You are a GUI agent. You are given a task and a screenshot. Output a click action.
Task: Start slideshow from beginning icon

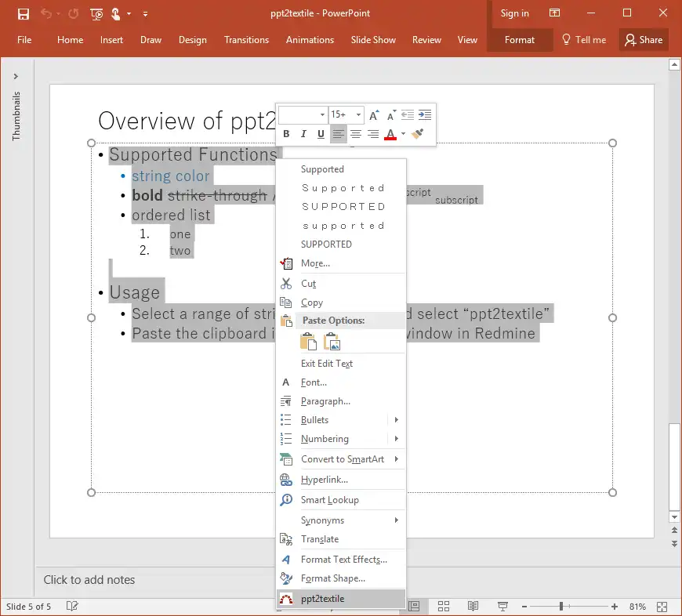[x=96, y=14]
